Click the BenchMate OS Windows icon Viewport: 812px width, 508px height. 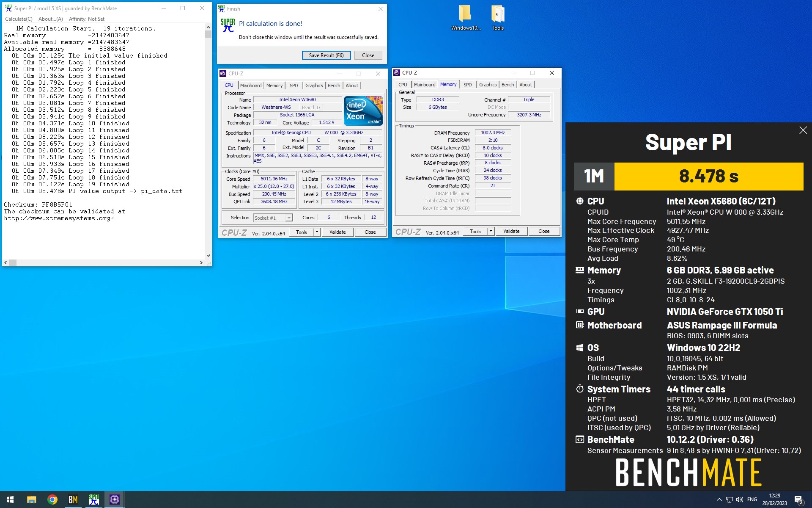pyautogui.click(x=579, y=348)
